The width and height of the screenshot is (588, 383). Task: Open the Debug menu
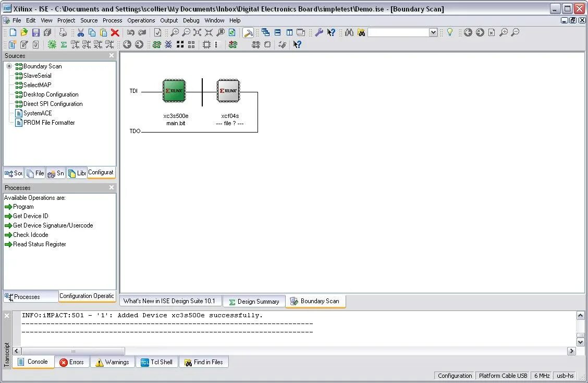191,20
